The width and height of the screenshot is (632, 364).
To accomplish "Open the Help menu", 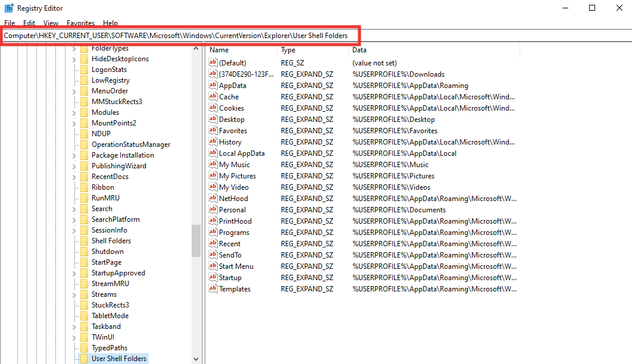I will [x=110, y=23].
